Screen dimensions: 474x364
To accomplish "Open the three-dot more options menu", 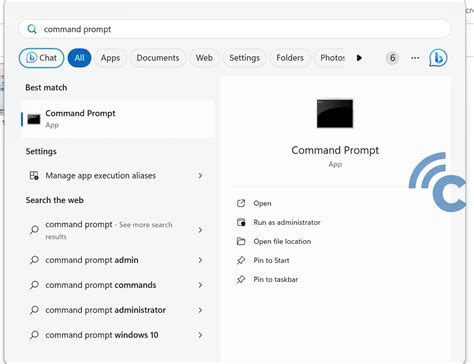I will (415, 58).
